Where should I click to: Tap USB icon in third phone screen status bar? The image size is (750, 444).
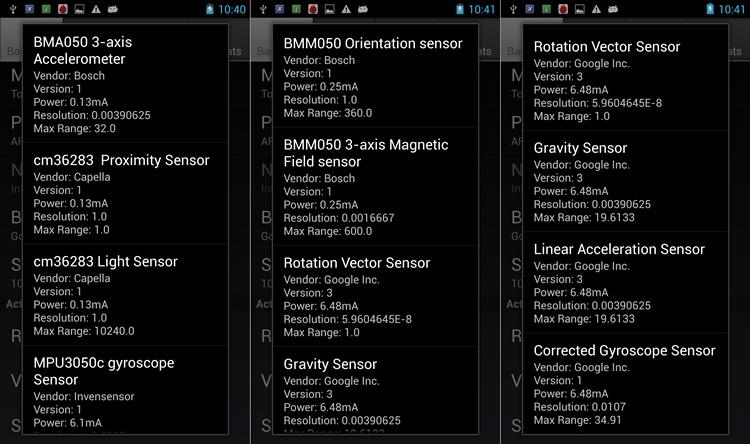(513, 9)
